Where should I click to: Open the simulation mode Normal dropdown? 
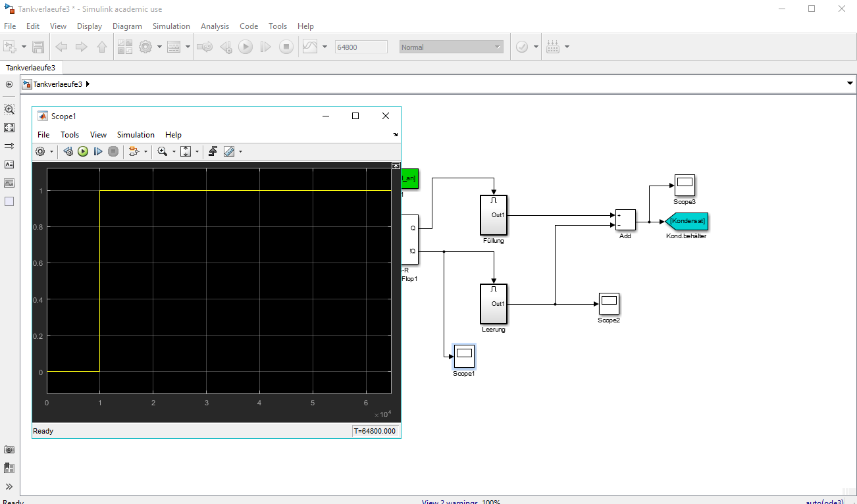(x=451, y=47)
